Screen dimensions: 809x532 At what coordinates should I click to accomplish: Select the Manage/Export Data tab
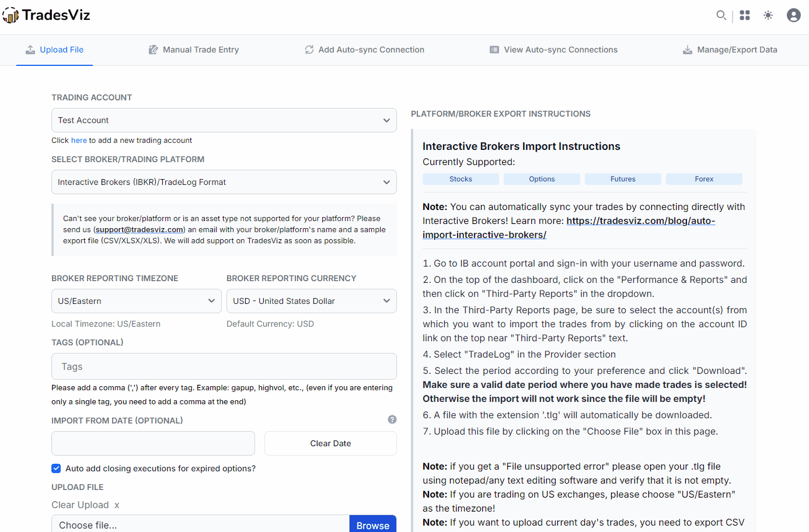(730, 50)
